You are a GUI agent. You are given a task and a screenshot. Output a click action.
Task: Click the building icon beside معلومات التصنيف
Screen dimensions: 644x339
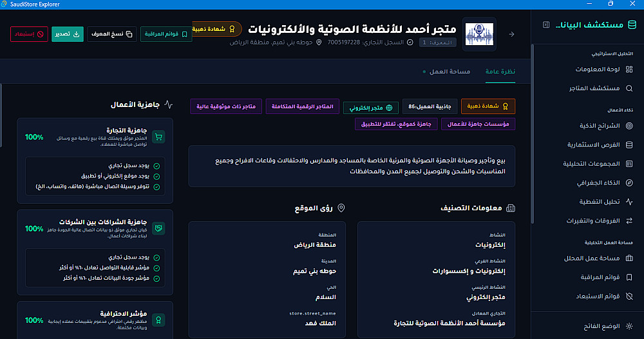coord(511,208)
